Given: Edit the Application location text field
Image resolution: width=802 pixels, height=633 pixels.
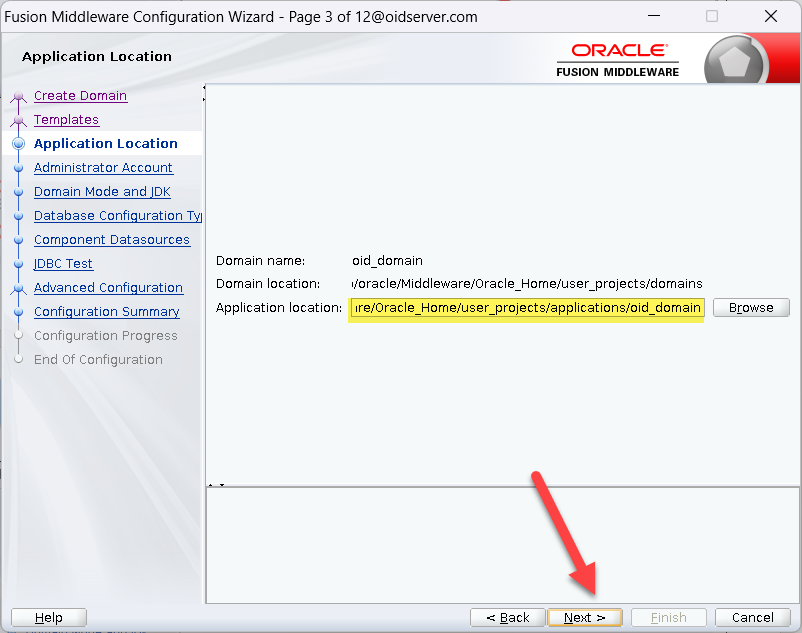Looking at the screenshot, I should coord(527,307).
